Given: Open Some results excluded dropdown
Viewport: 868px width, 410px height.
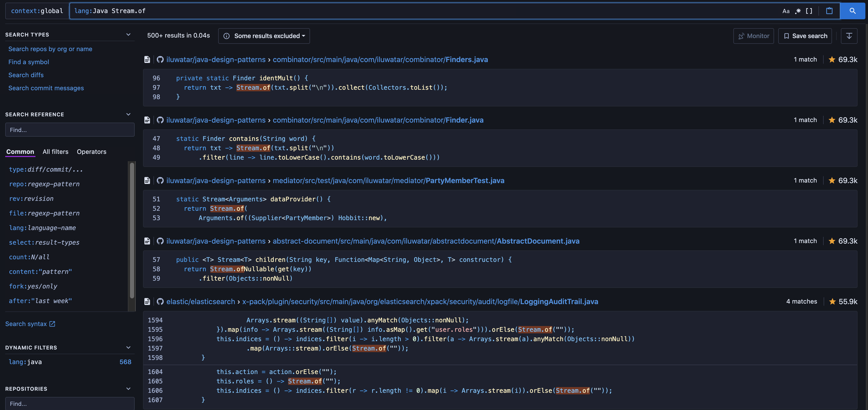Looking at the screenshot, I should (x=264, y=36).
